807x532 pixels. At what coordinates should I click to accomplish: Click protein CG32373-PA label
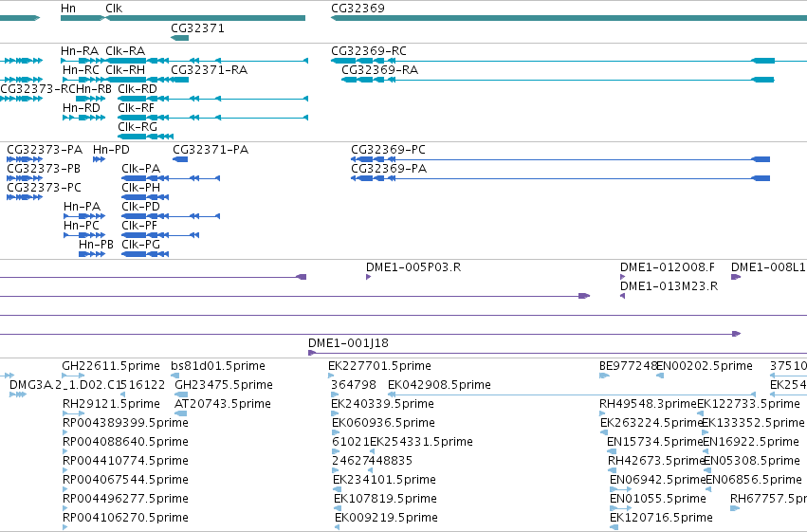point(45,150)
